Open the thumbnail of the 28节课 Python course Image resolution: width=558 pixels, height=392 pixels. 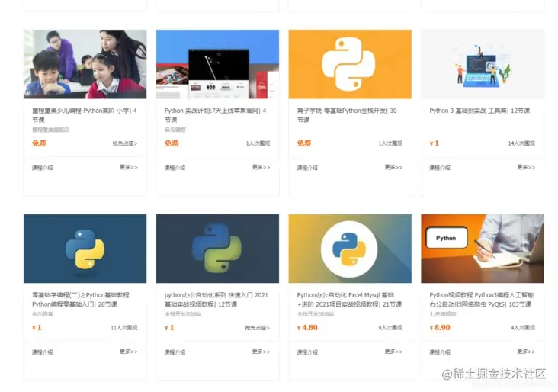85,249
